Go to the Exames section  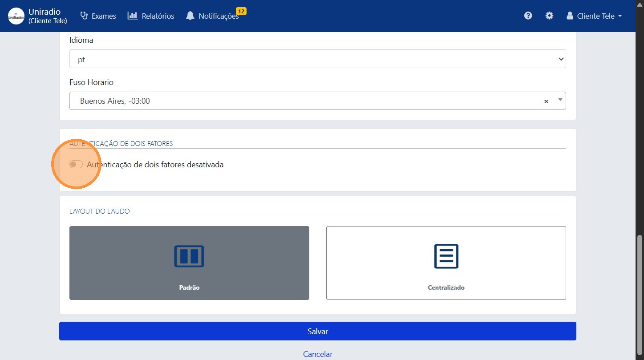[x=98, y=16]
